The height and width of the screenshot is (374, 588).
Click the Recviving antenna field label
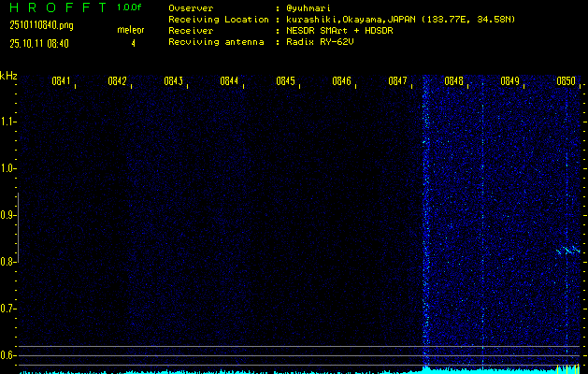(216, 42)
